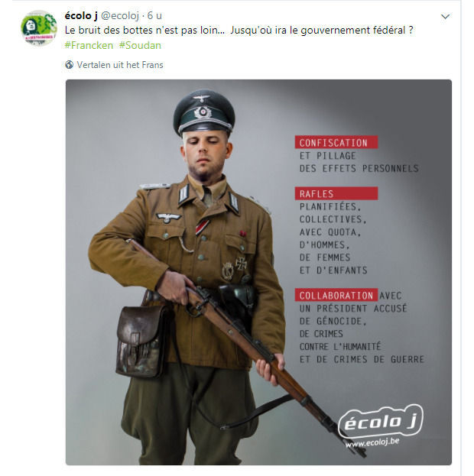Open the soldier poster image
Screen dimensions: 474x476
[258, 272]
